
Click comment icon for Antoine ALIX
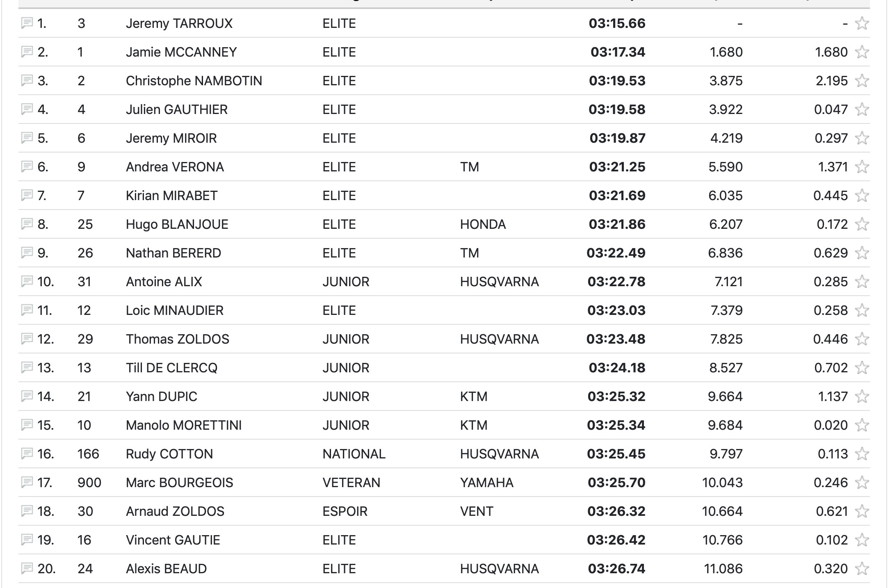[x=27, y=281]
